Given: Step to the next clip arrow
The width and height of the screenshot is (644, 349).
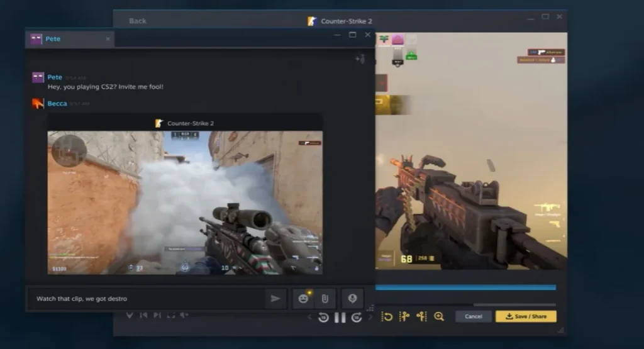Looking at the screenshot, I should pyautogui.click(x=370, y=317).
